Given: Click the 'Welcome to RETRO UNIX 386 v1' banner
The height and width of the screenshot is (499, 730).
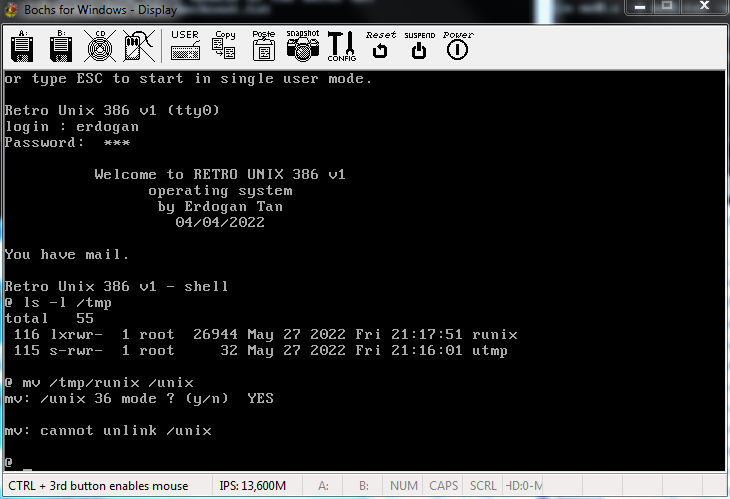Looking at the screenshot, I should [x=220, y=175].
